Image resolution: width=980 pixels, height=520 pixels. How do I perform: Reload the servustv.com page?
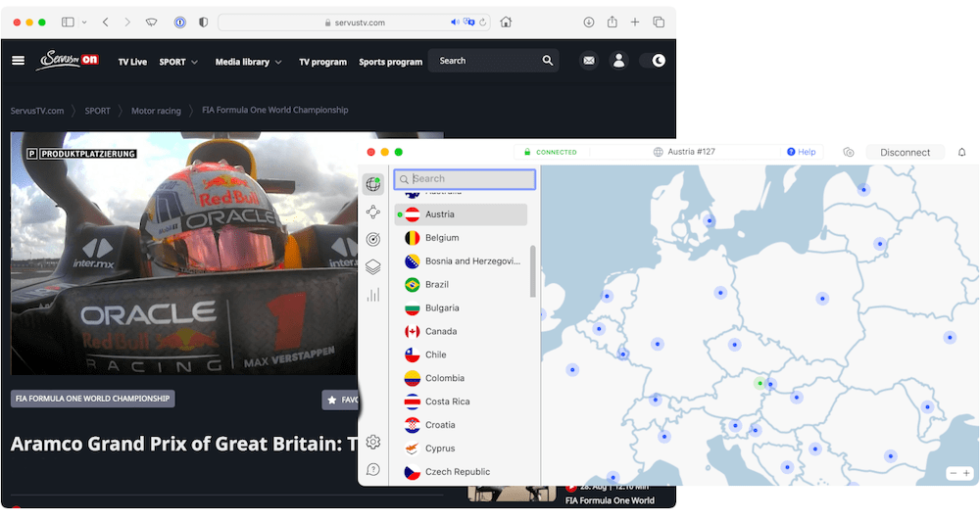pyautogui.click(x=482, y=23)
